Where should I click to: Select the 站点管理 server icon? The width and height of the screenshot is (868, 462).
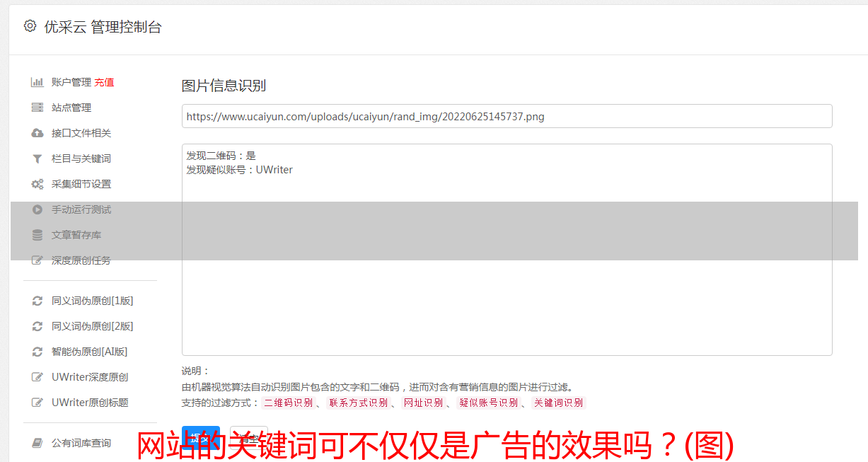click(x=37, y=108)
